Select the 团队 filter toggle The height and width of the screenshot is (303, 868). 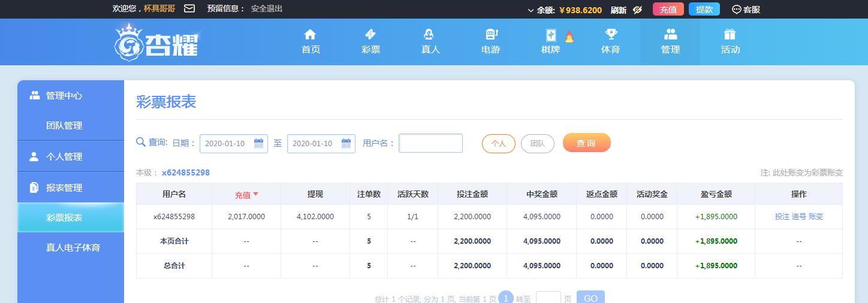point(538,144)
